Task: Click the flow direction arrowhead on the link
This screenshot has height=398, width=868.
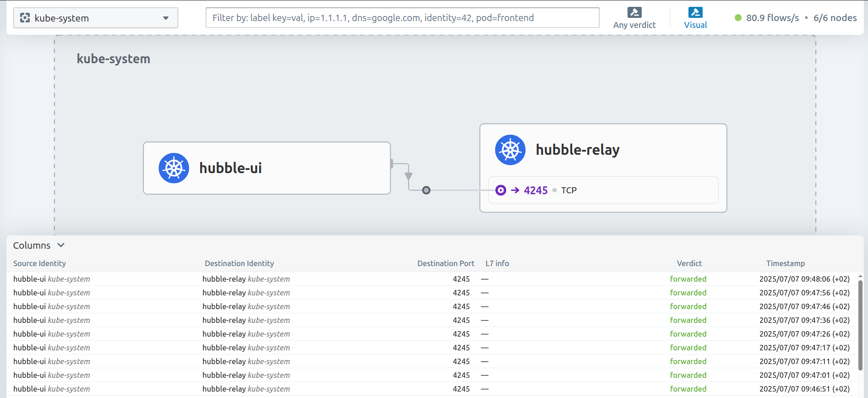Action: [x=409, y=176]
